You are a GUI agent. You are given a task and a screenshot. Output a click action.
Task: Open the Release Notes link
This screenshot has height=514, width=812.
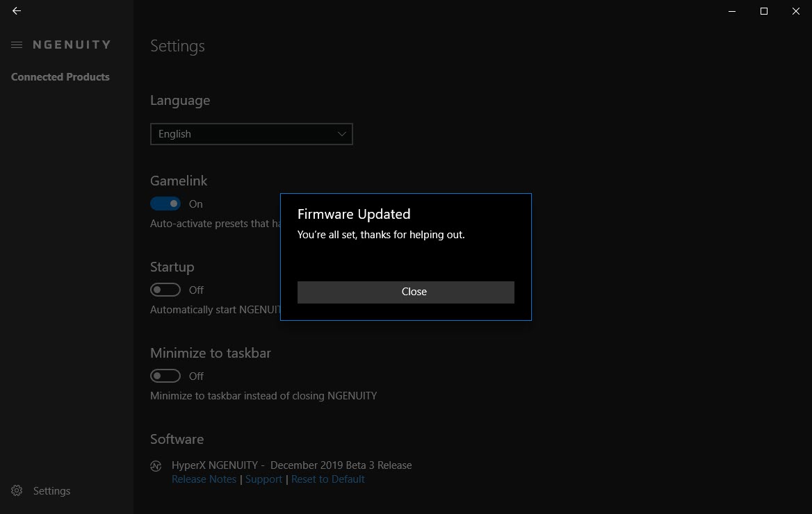coord(204,479)
